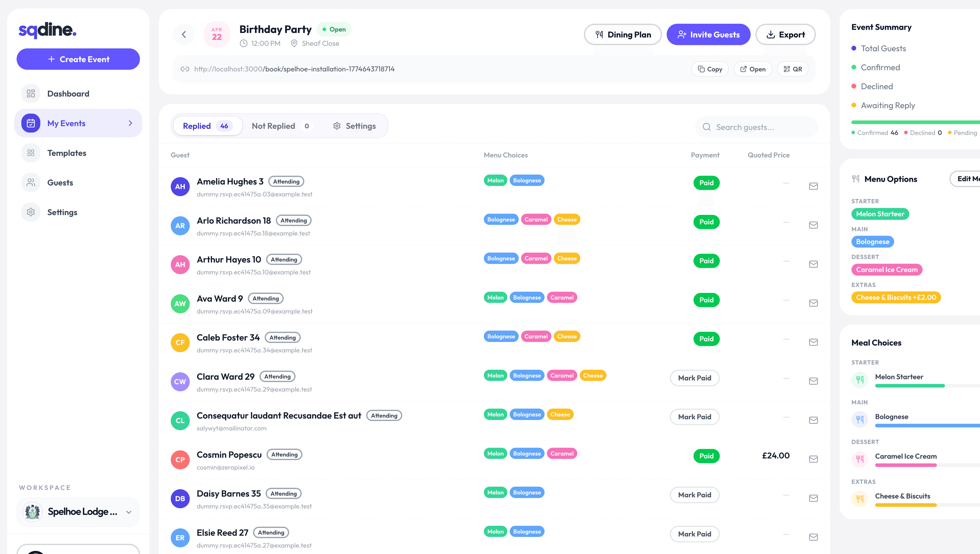Mark Daisy Barnes 35 as paid
Image resolution: width=980 pixels, height=554 pixels.
tap(694, 495)
